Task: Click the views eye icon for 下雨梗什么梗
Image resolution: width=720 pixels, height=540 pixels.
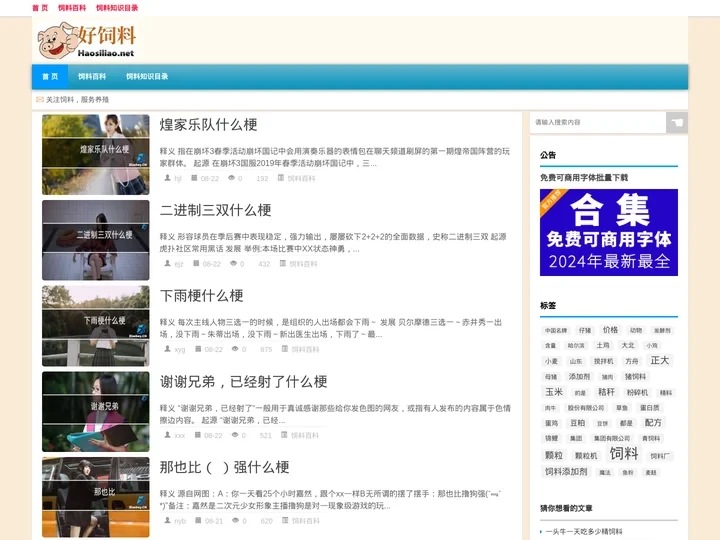Action: click(x=235, y=349)
